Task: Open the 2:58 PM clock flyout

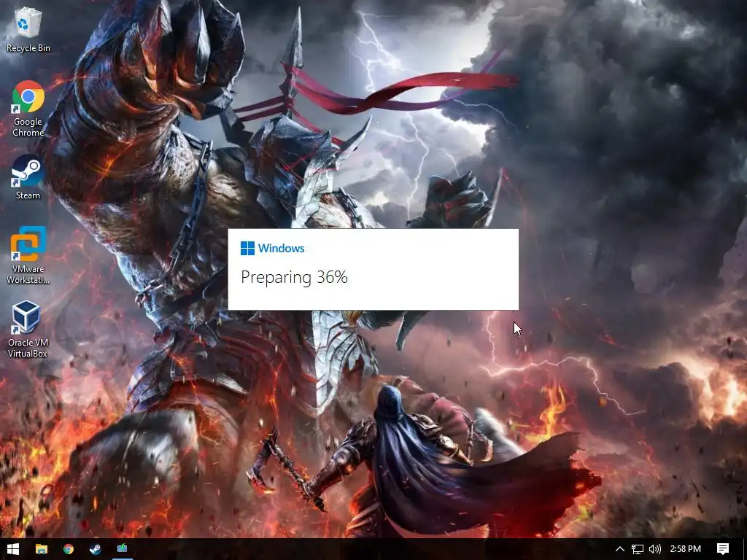Action: (x=686, y=549)
